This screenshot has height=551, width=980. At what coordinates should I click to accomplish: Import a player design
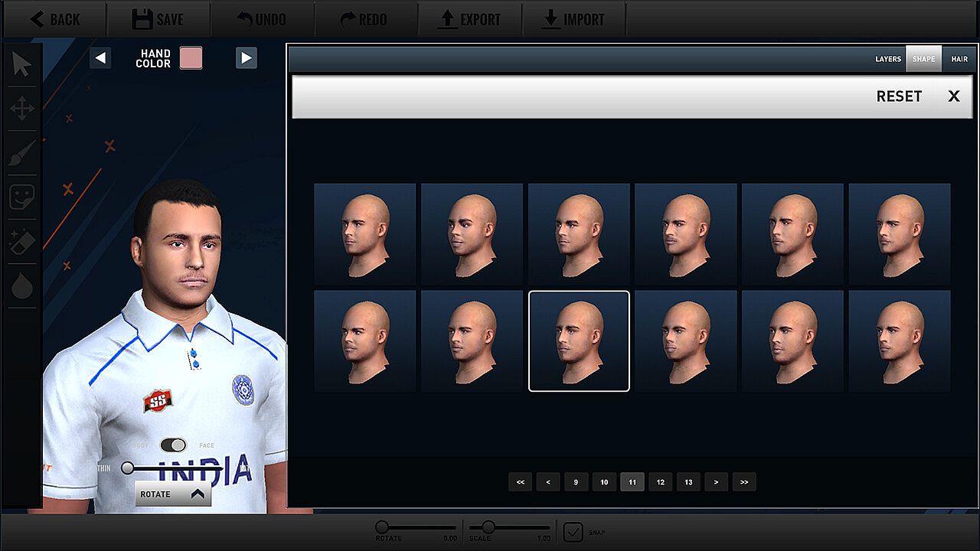(x=573, y=19)
